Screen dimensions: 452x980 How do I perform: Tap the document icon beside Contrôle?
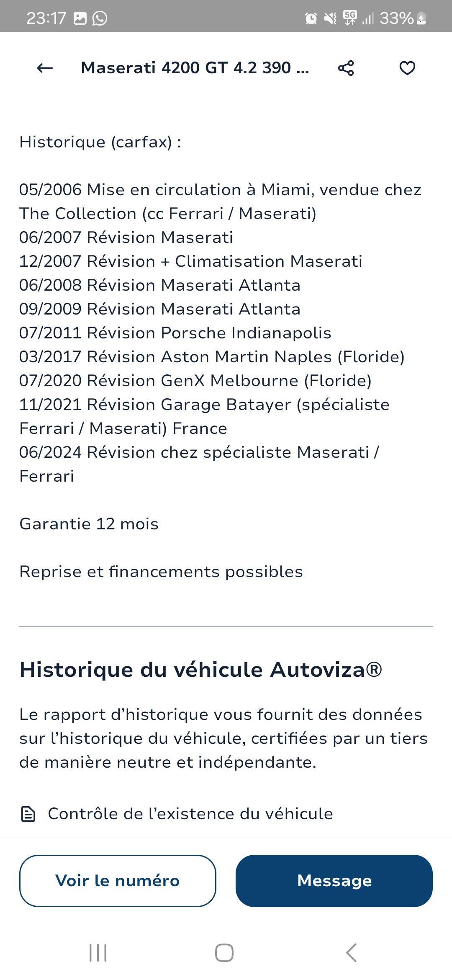pyautogui.click(x=28, y=814)
